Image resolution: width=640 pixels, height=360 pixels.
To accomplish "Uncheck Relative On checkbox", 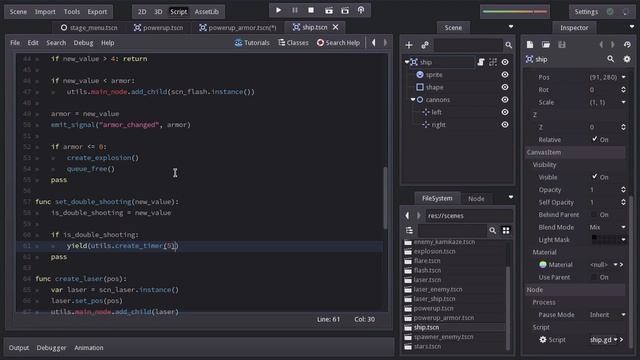I will (595, 139).
